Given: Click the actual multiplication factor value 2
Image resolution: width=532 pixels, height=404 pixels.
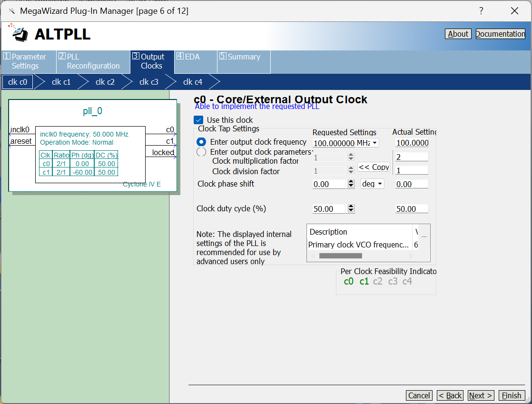Looking at the screenshot, I should point(412,157).
